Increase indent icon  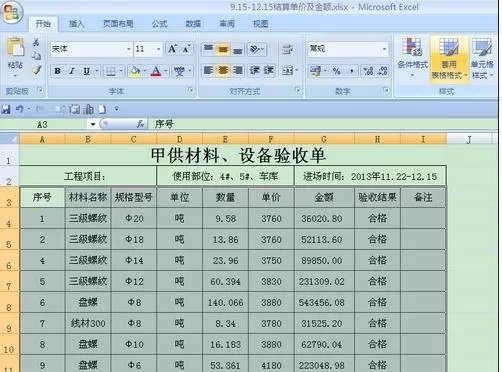click(x=269, y=70)
